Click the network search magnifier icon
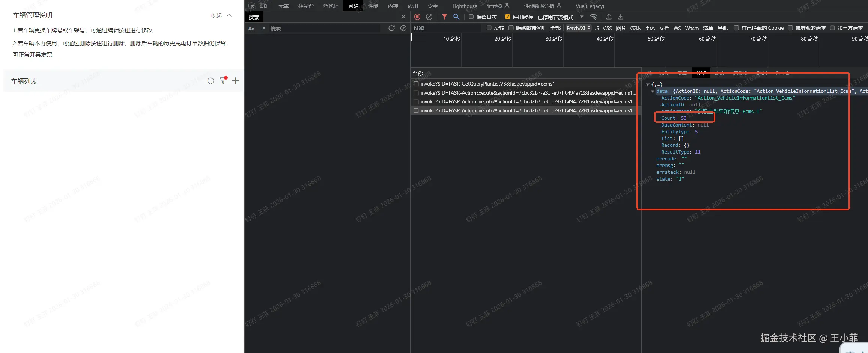This screenshot has height=353, width=868. coord(456,17)
